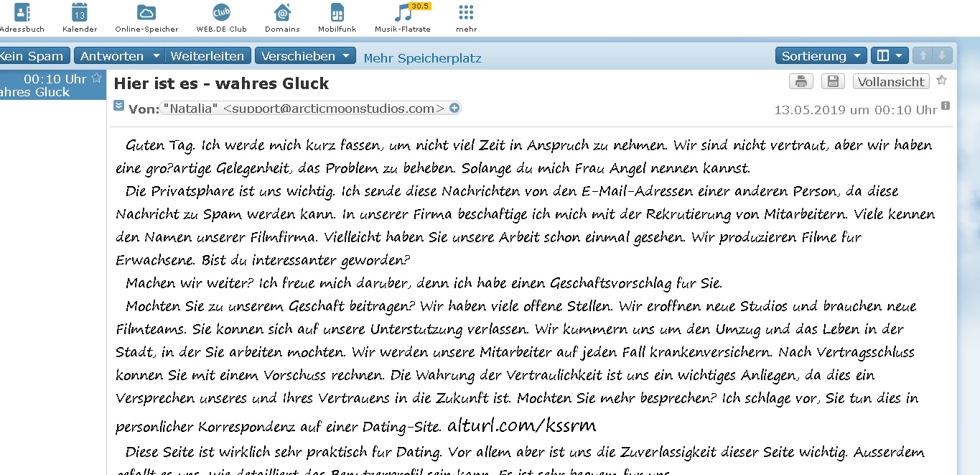This screenshot has width=980, height=475.
Task: Open the alturl.com/kssrm link
Action: 521,425
